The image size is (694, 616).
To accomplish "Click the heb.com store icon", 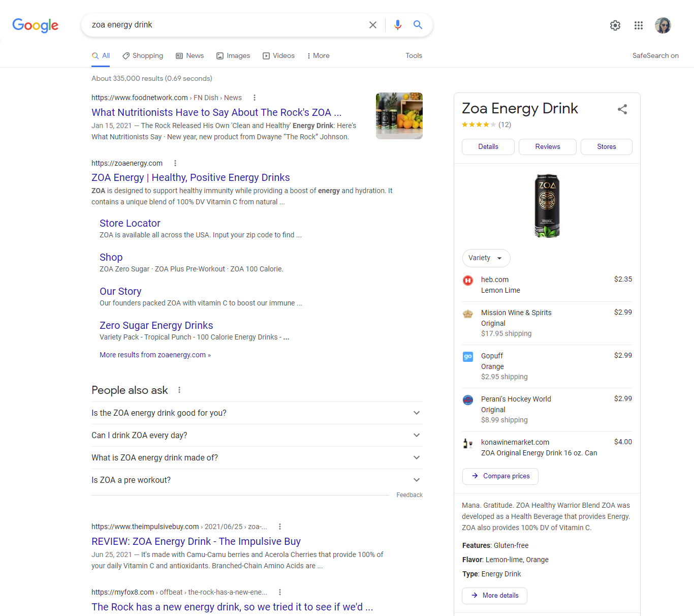I will [x=468, y=280].
